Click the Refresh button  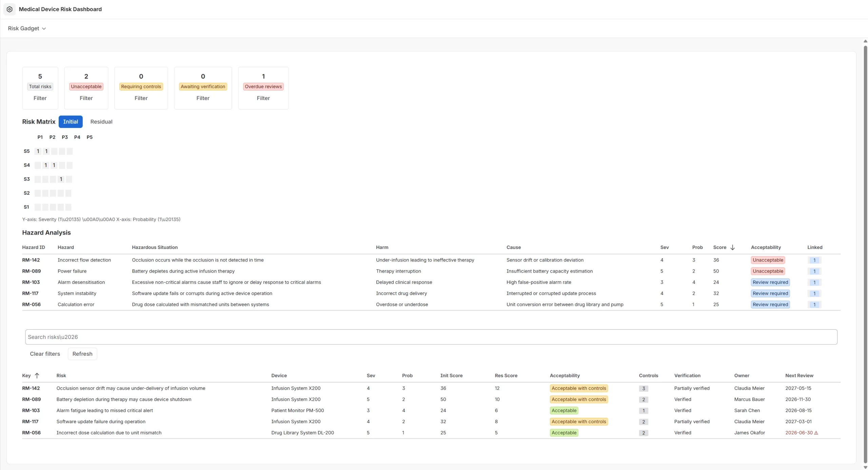pyautogui.click(x=82, y=354)
